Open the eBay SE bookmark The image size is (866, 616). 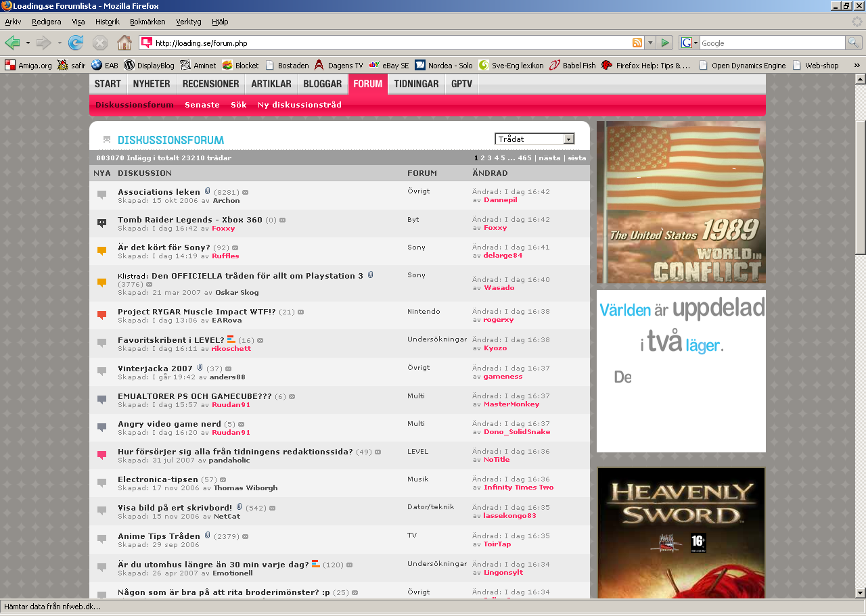pos(389,66)
